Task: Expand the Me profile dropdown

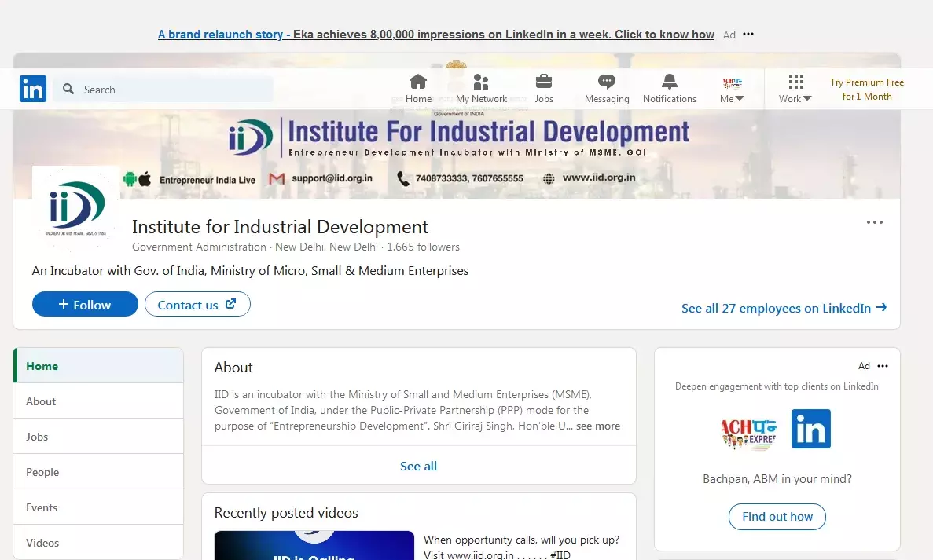Action: [x=731, y=89]
